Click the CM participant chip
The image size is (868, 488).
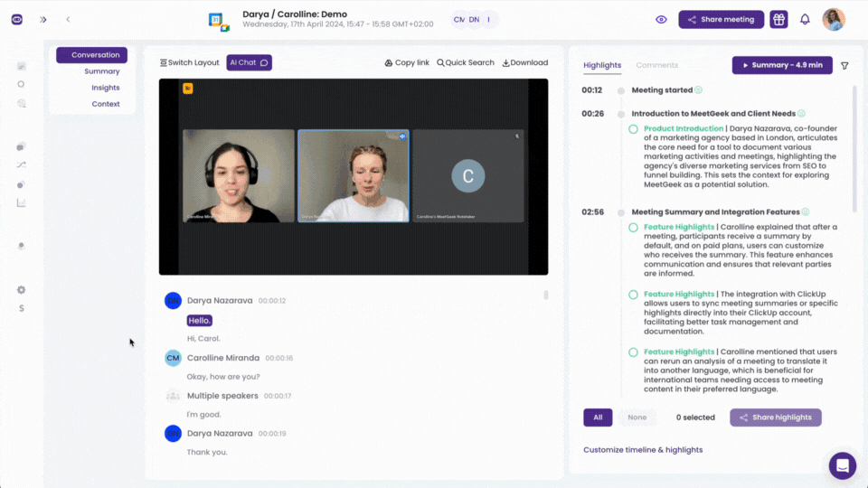pyautogui.click(x=459, y=19)
